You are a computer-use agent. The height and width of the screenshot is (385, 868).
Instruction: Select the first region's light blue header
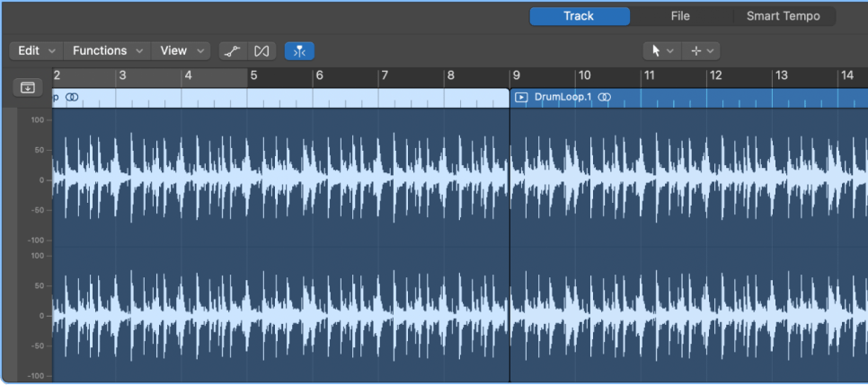270,97
